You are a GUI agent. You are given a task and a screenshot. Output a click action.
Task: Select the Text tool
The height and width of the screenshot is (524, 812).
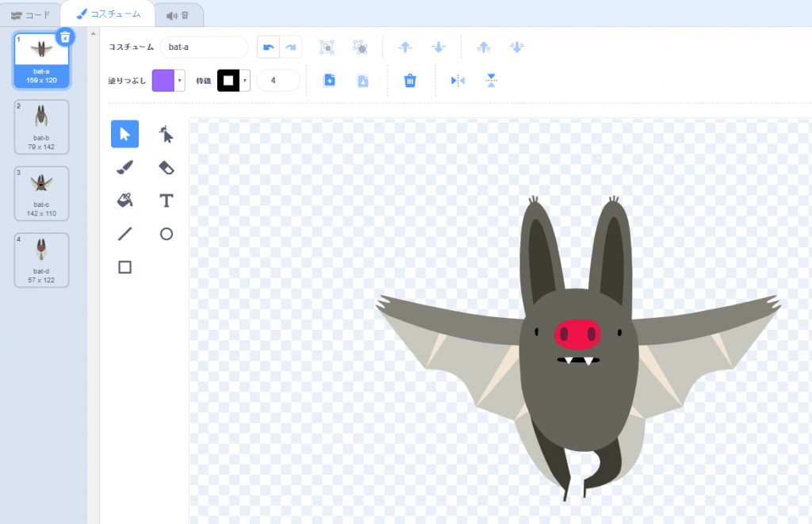point(166,201)
